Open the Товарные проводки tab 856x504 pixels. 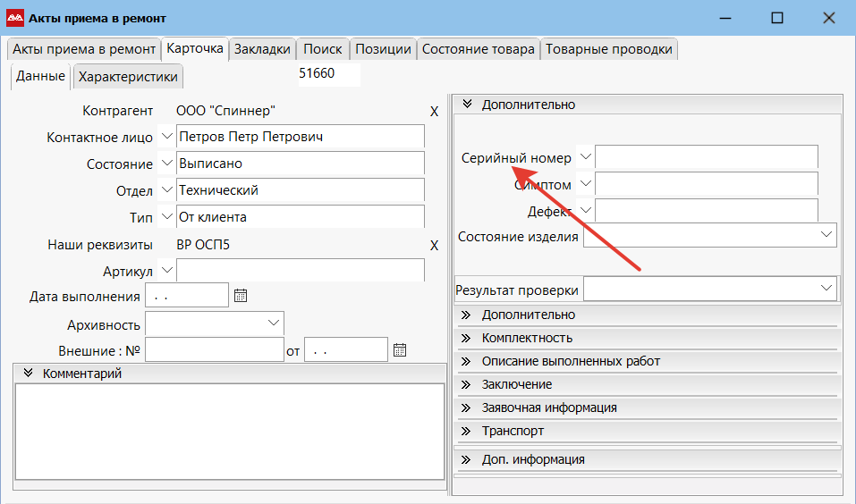(609, 49)
